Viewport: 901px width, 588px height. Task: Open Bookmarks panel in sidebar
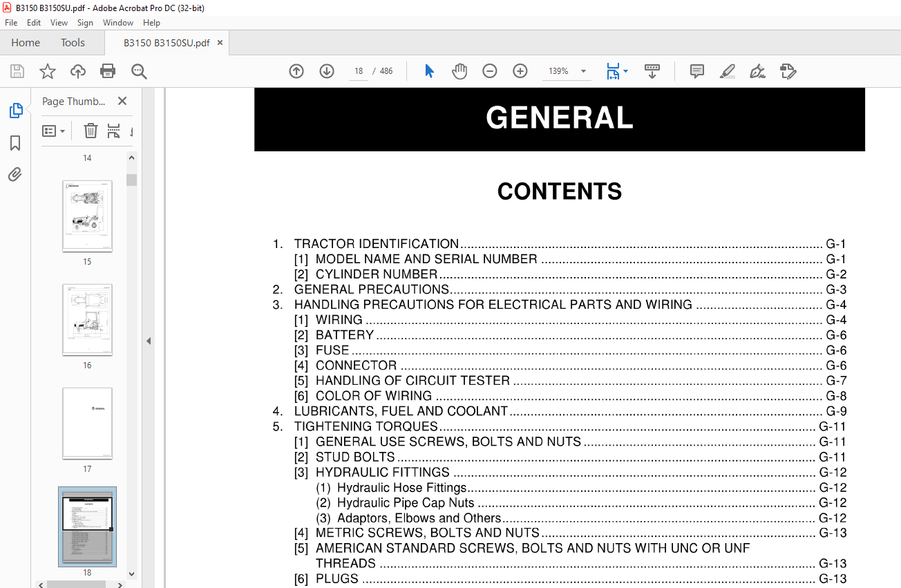click(15, 143)
